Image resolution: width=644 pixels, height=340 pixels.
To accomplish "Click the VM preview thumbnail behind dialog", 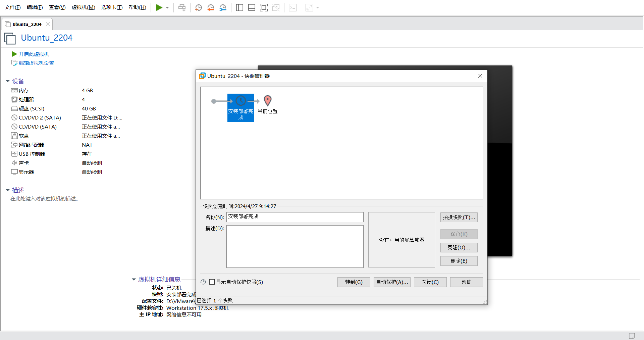I will coord(500,161).
